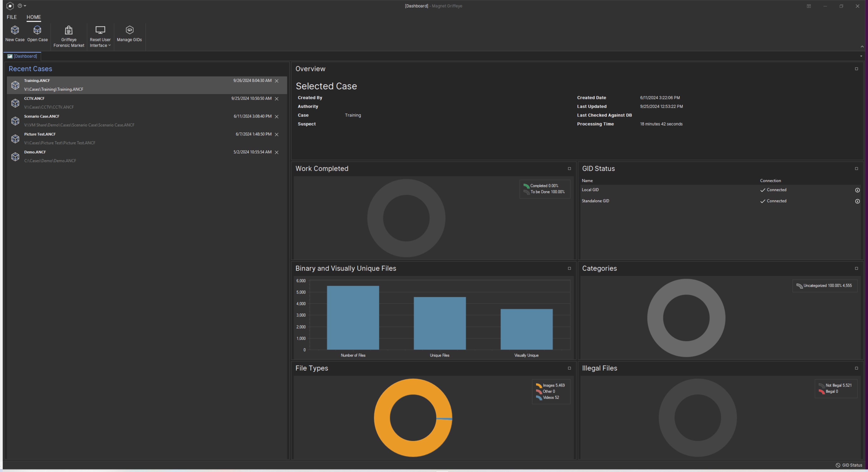This screenshot has height=472, width=868.
Task: Maximize the Work Completed panel
Action: (x=569, y=169)
